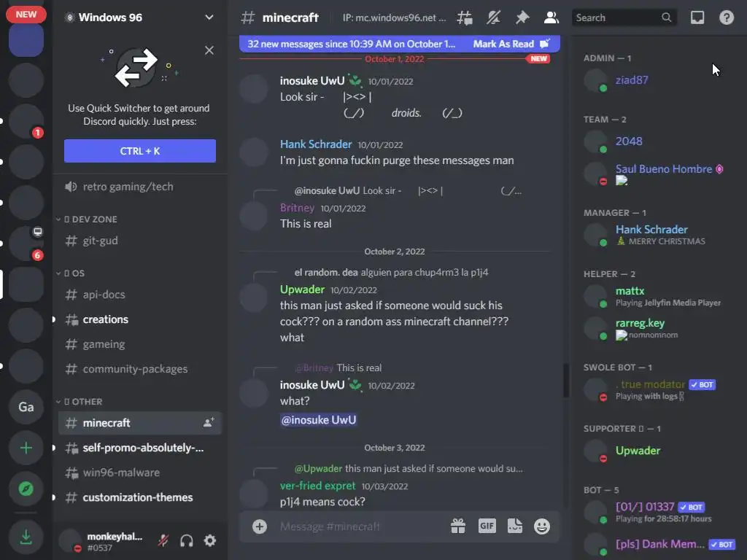Unmute the microphone in user panel

tap(163, 540)
